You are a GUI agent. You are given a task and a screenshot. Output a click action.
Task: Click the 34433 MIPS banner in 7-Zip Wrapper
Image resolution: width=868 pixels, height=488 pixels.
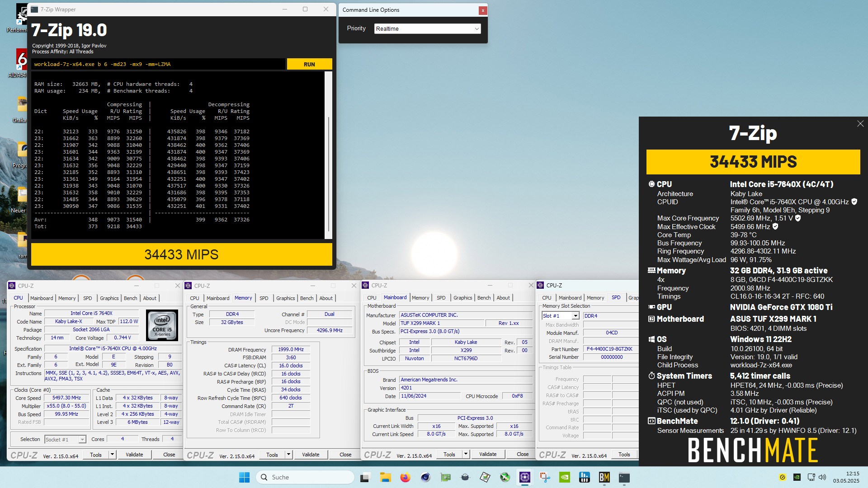tap(182, 254)
